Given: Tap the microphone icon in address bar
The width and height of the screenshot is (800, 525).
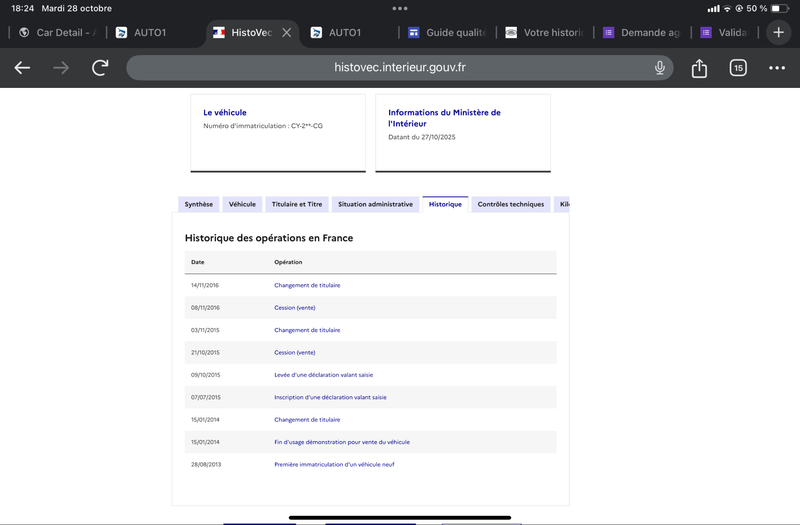Looking at the screenshot, I should pos(660,68).
